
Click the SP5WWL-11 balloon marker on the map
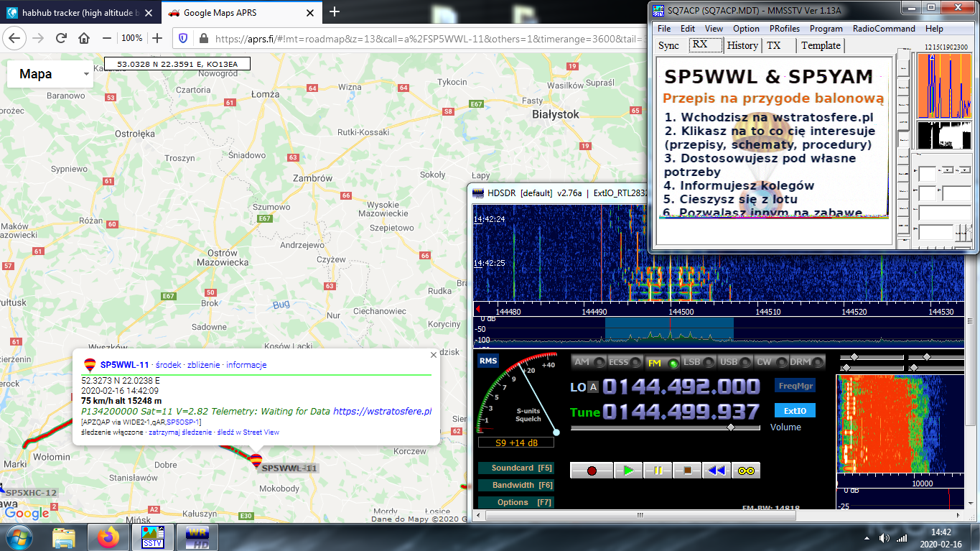coord(256,460)
